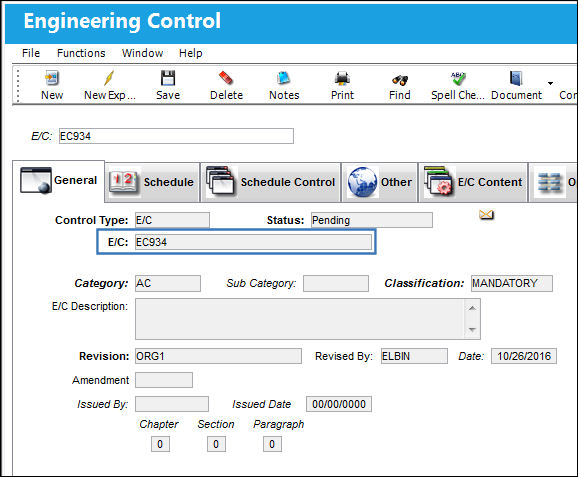Viewport: 578px width, 477px height.
Task: Switch to the E/C Content tab
Action: point(473,182)
